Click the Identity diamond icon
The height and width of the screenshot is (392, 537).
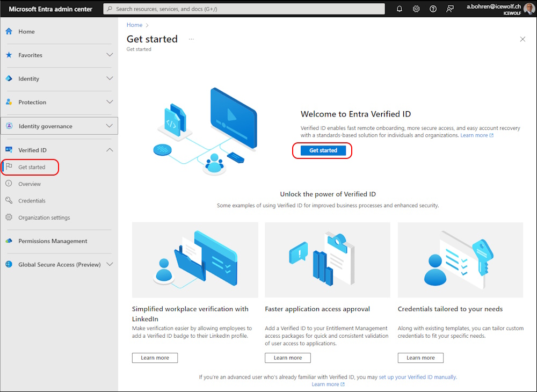tap(9, 78)
